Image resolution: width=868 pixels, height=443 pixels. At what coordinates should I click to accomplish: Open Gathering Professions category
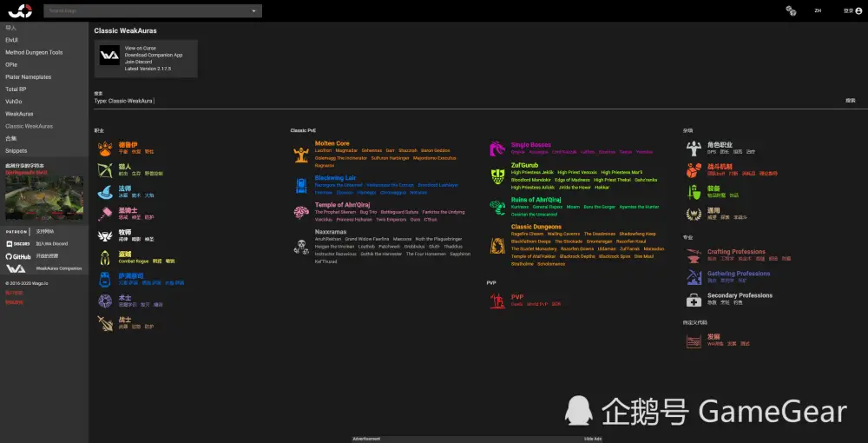click(739, 274)
